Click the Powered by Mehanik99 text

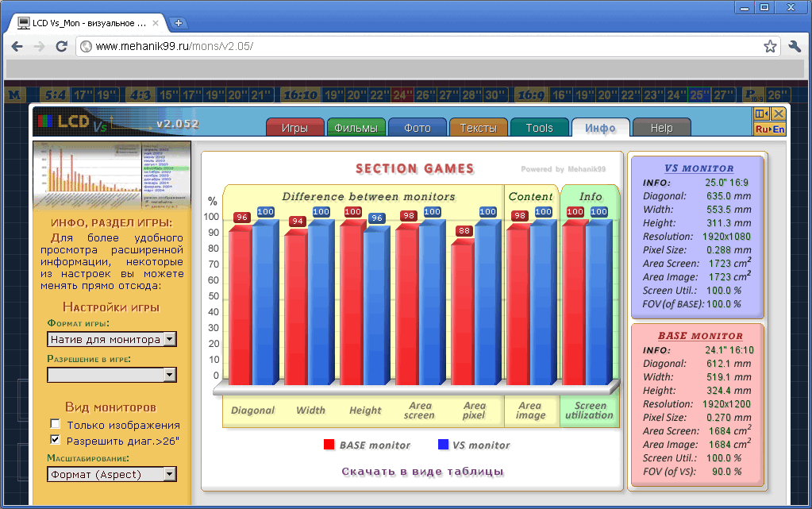point(563,169)
